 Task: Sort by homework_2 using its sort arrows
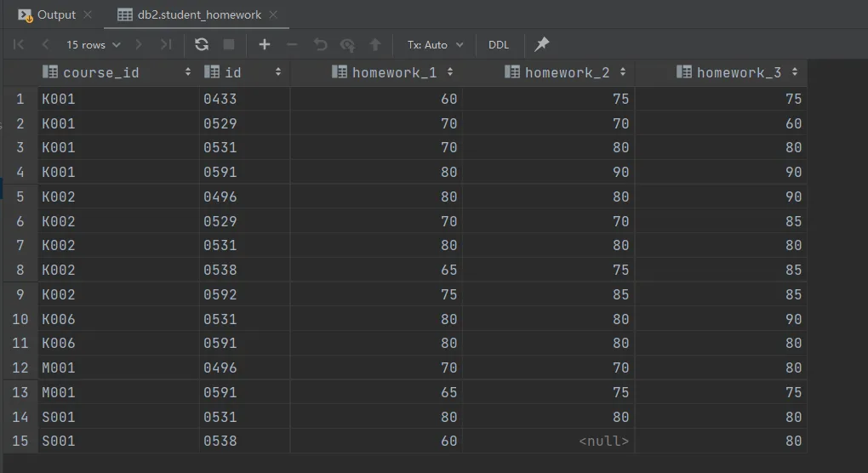[x=623, y=72]
